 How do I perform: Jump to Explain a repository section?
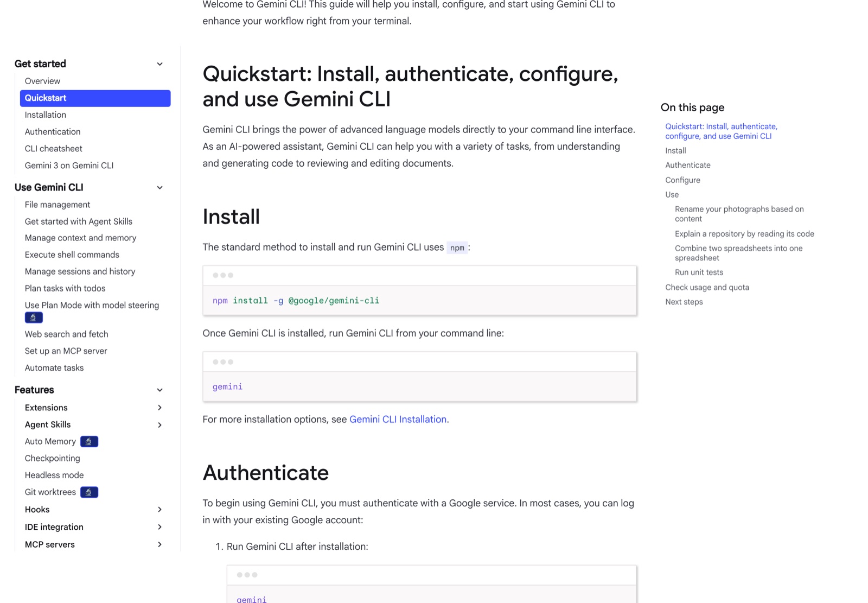[x=744, y=233]
